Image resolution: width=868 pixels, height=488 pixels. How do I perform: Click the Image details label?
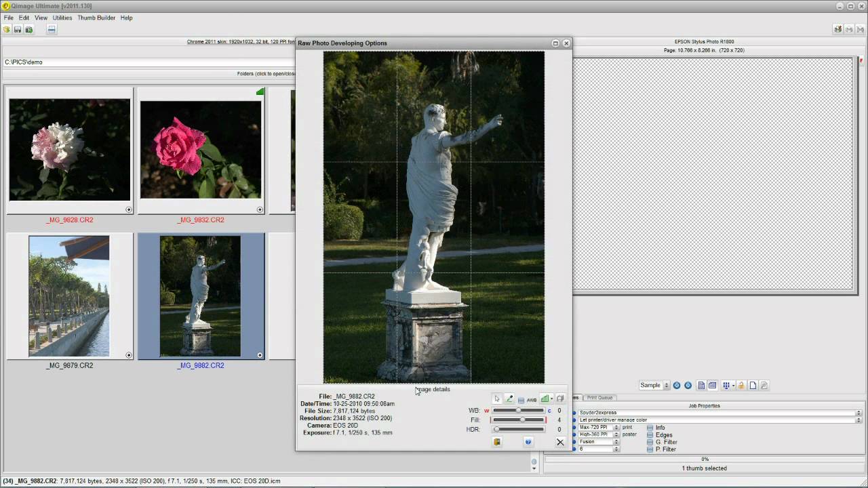click(433, 389)
